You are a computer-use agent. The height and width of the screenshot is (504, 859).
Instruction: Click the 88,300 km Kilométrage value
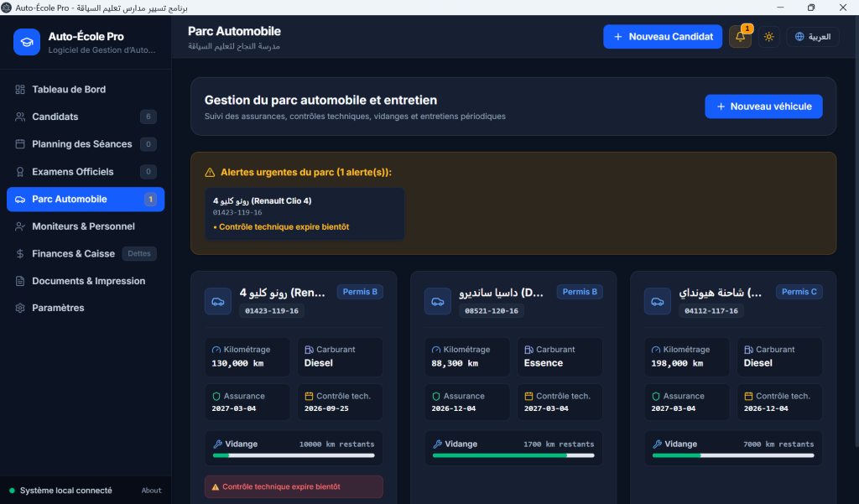click(x=455, y=363)
